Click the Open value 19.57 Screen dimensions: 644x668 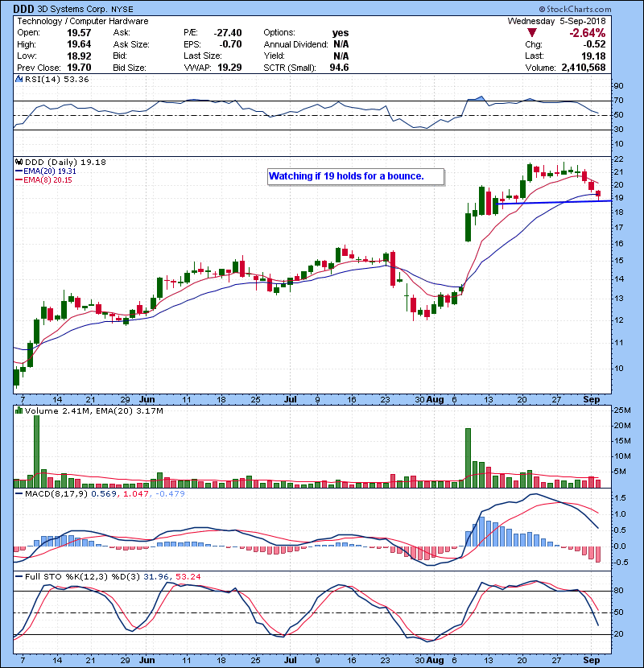79,33
